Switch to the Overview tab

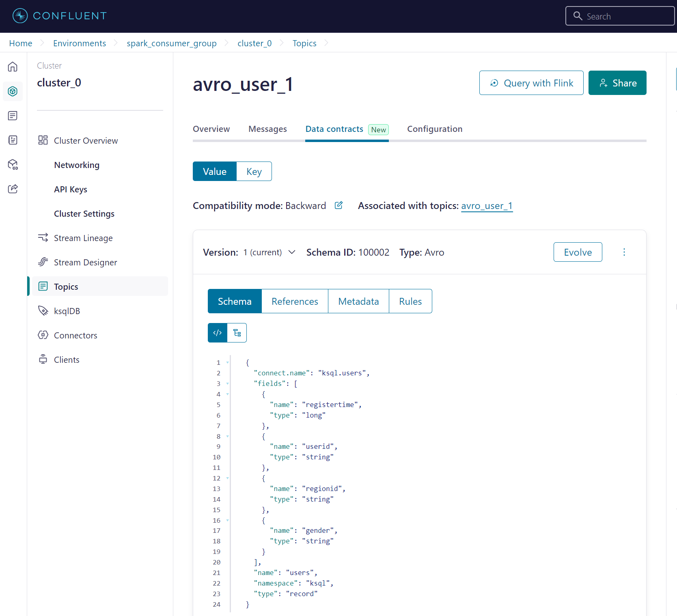tap(211, 129)
